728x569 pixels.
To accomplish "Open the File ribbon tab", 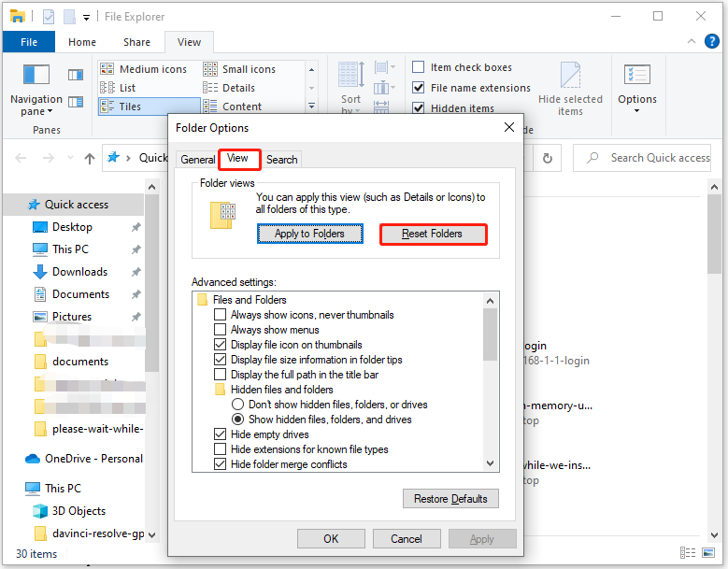I will [x=29, y=42].
